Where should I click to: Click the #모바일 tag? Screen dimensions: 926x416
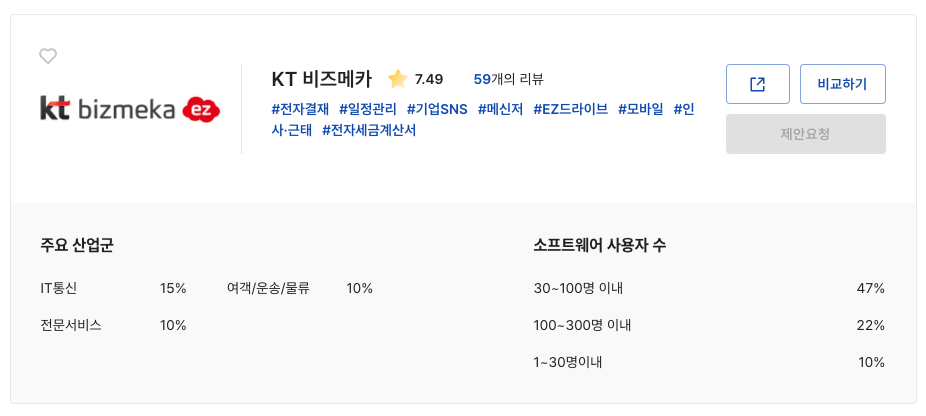pos(640,109)
